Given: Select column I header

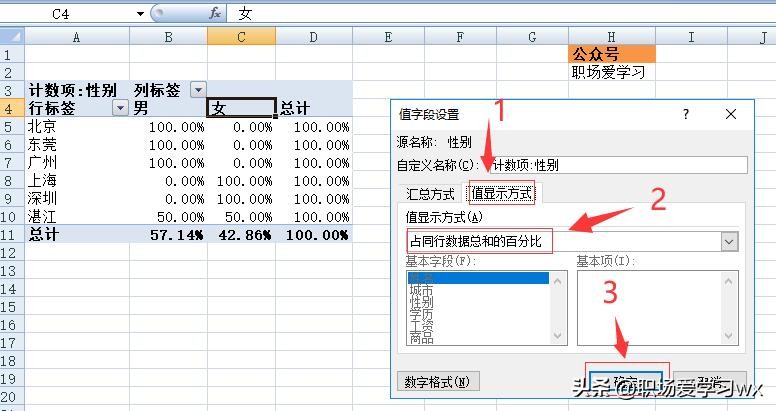Looking at the screenshot, I should (x=691, y=37).
